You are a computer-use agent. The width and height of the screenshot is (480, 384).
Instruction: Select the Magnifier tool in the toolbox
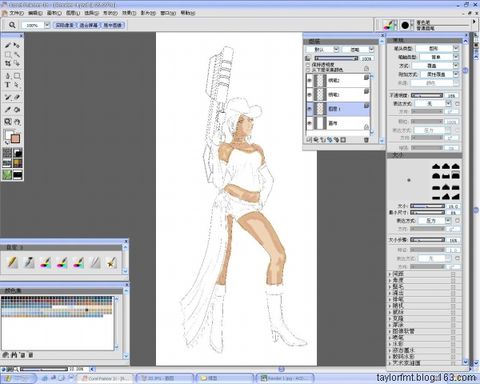pyautogui.click(x=8, y=122)
